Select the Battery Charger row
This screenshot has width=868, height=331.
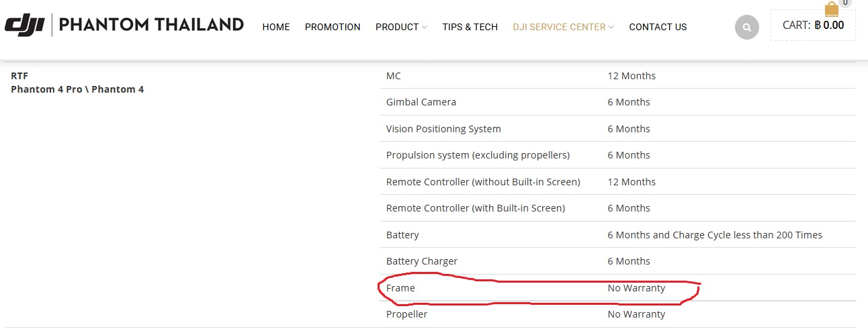617,261
